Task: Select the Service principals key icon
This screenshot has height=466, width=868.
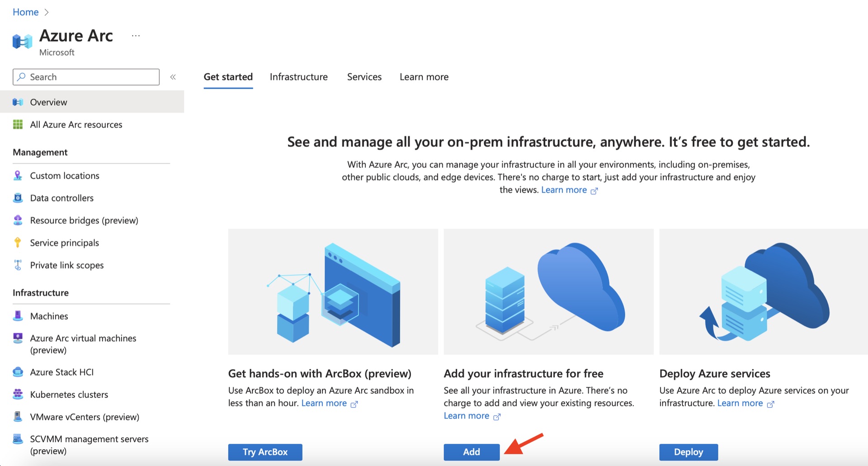Action: [18, 243]
